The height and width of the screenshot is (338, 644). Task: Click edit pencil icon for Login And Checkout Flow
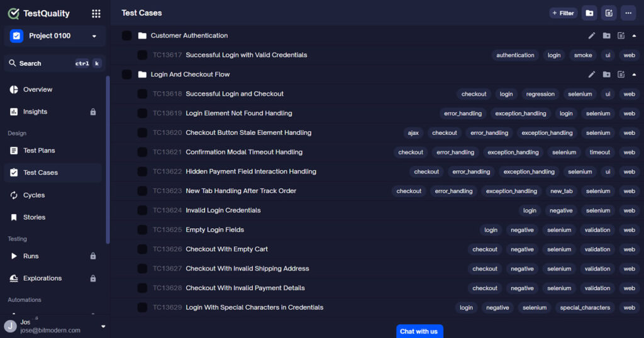point(591,75)
